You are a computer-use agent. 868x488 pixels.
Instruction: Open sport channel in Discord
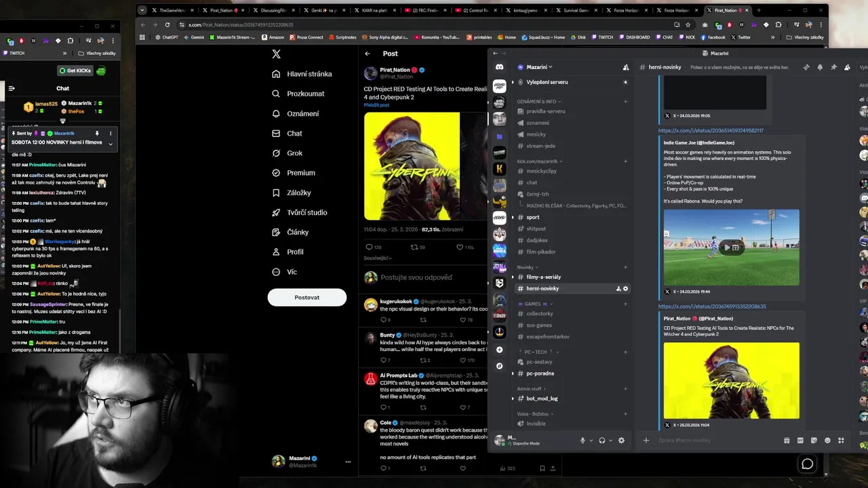point(533,217)
